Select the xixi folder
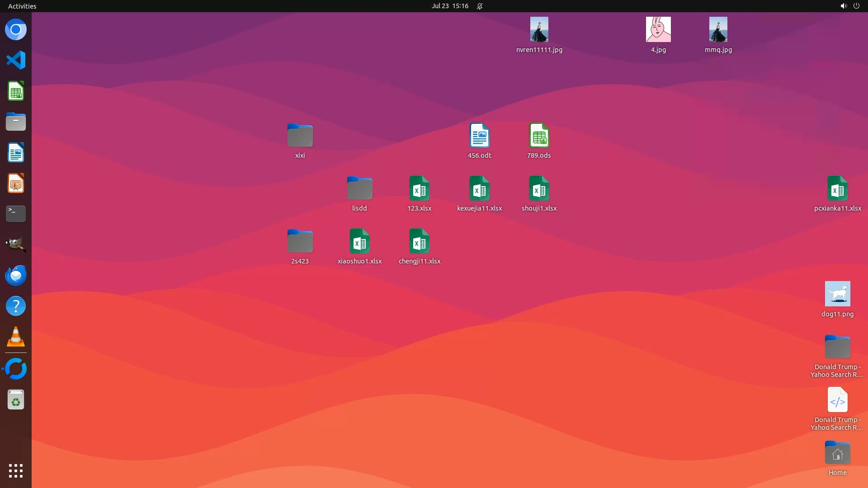Image resolution: width=868 pixels, height=488 pixels. pos(300,136)
